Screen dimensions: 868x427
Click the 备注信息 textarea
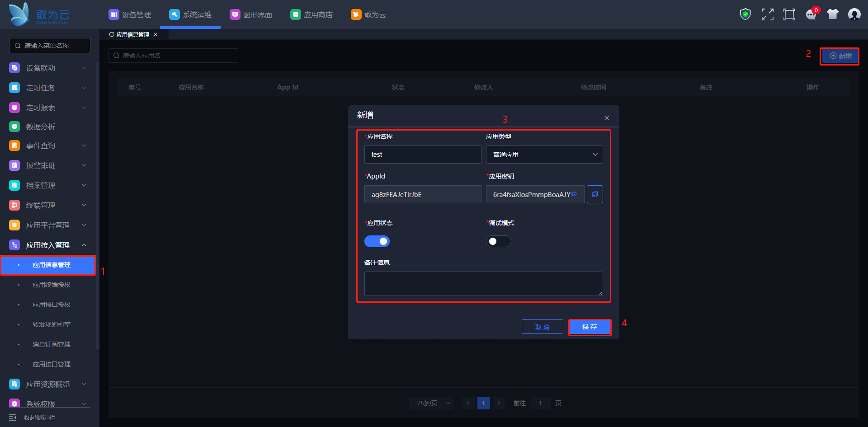click(484, 284)
